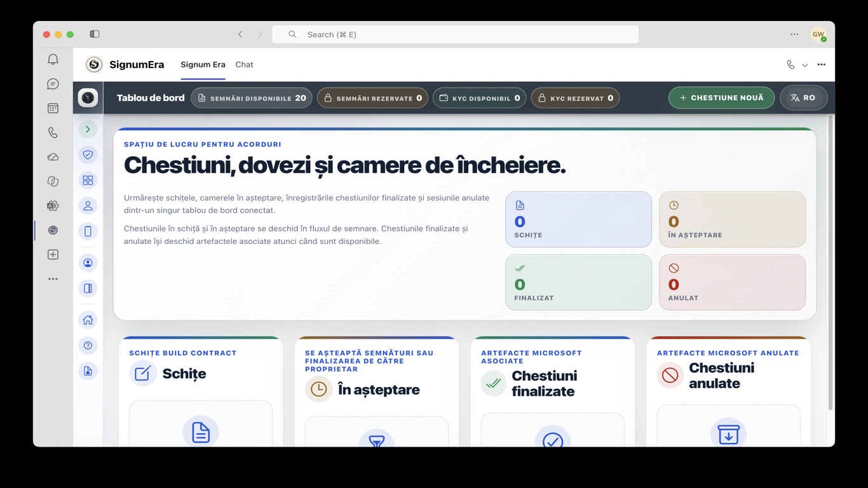Click the vertical scrollbar on the dashboard
This screenshot has height=488, width=868.
(830, 262)
